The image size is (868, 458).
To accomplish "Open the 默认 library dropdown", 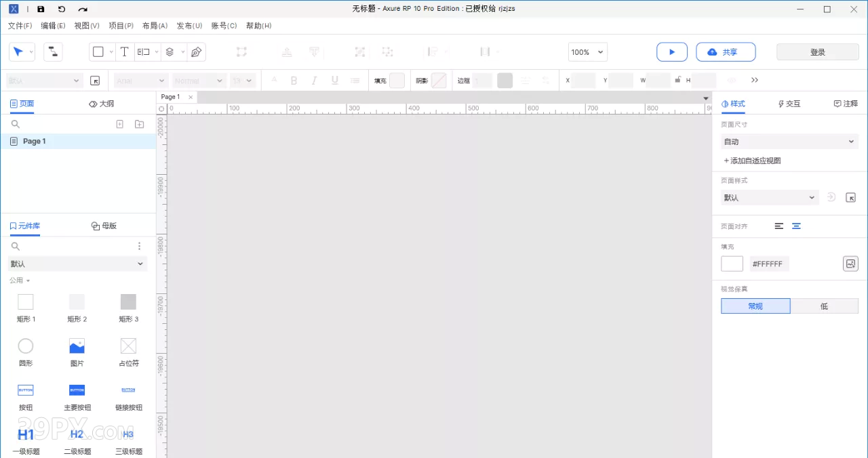I will pyautogui.click(x=77, y=264).
